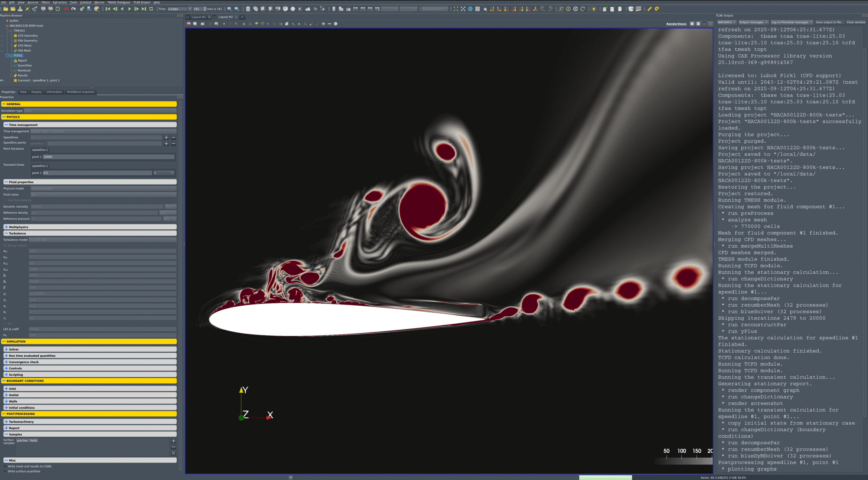Click the Play animation button
Screen dimensions: 868x480
point(129,9)
